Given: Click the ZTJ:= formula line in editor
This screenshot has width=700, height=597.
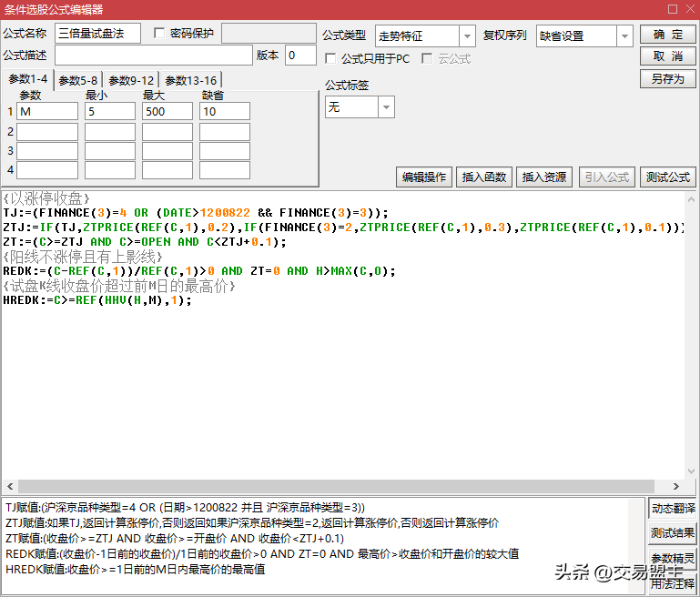Looking at the screenshot, I should (x=343, y=228).
